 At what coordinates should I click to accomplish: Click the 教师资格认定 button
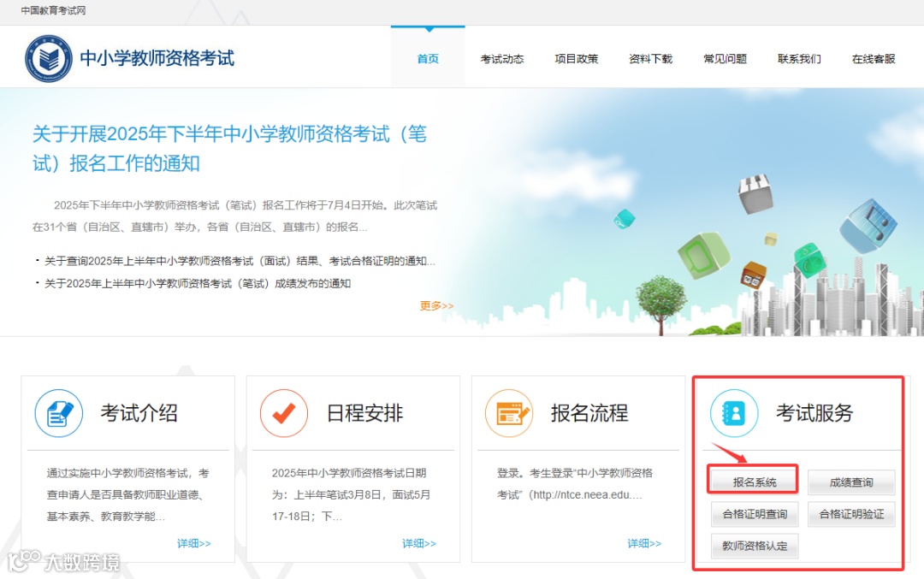pos(753,546)
